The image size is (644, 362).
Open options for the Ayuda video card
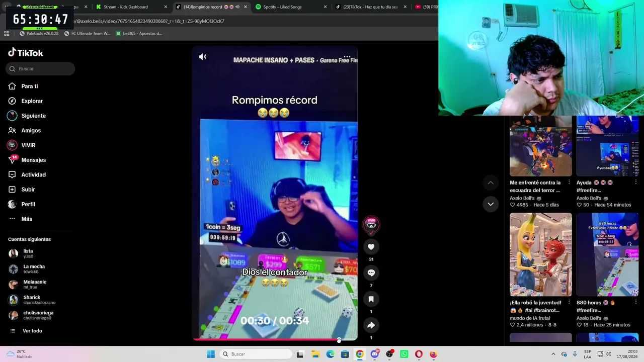tap(636, 183)
